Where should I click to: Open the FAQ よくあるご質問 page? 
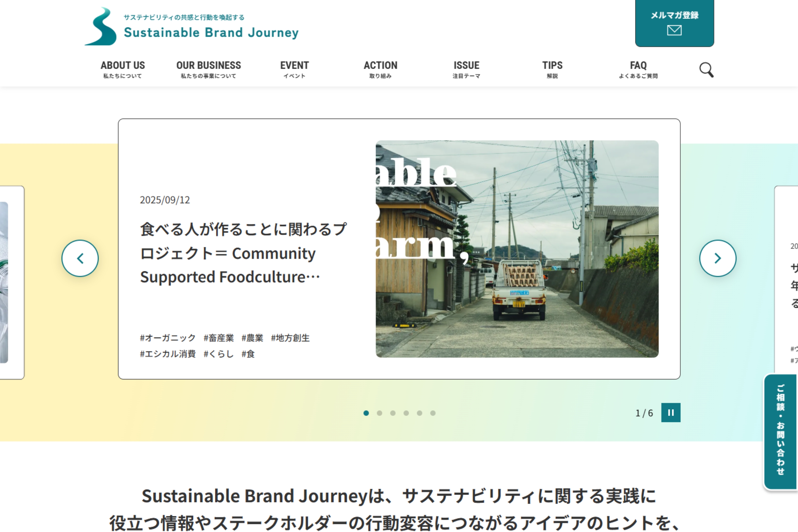pyautogui.click(x=638, y=69)
